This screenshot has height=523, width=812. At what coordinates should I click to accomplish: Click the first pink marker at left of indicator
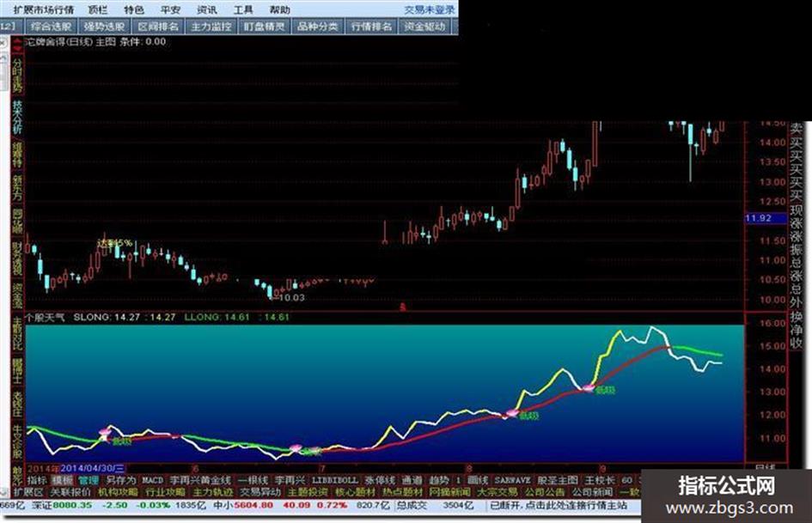click(105, 431)
